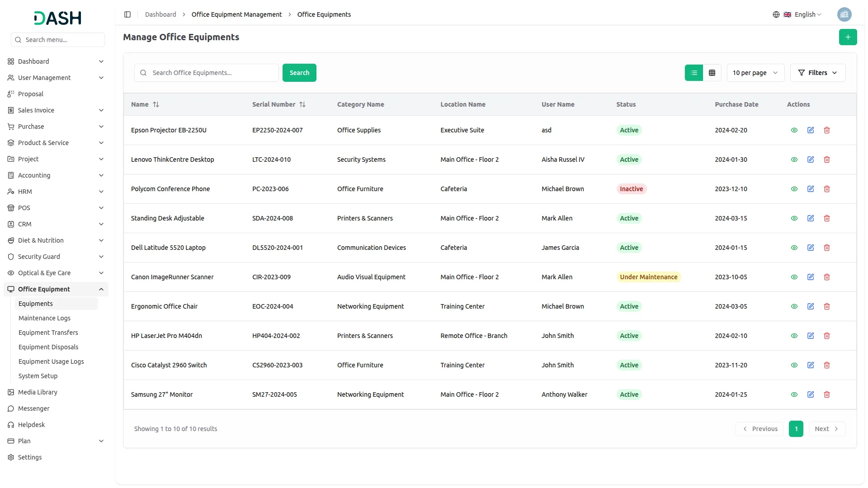
Task: Open Maintenance Logs in sidebar
Action: pyautogui.click(x=44, y=318)
